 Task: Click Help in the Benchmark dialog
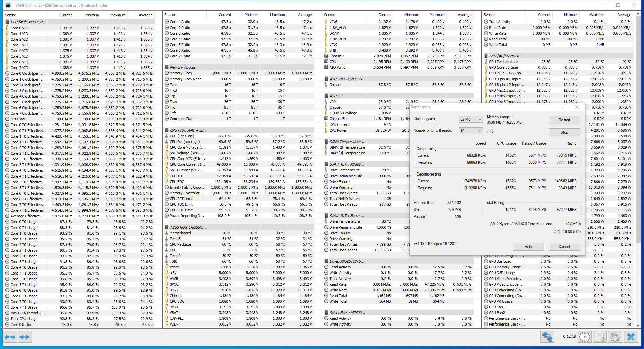(528, 247)
